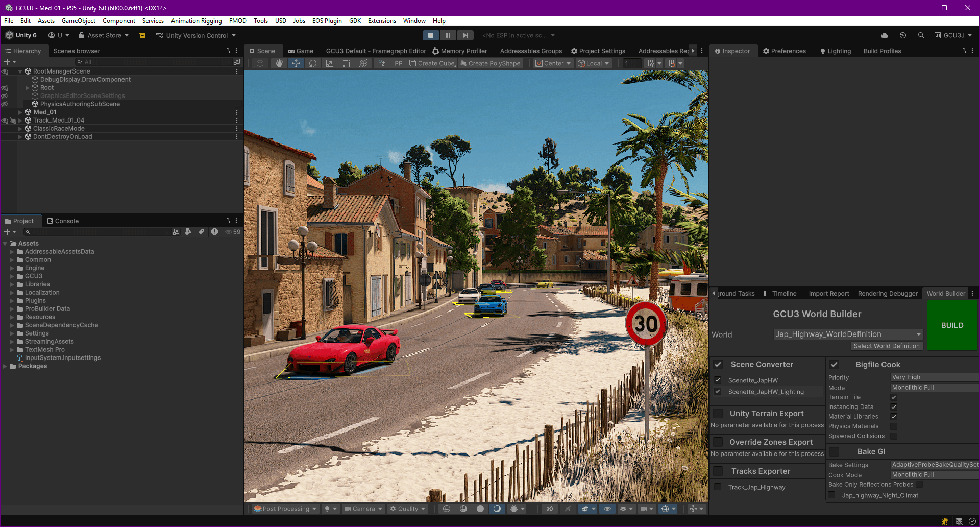Toggle the Bigfile Cook checkbox
Image resolution: width=980 pixels, height=527 pixels.
[835, 364]
